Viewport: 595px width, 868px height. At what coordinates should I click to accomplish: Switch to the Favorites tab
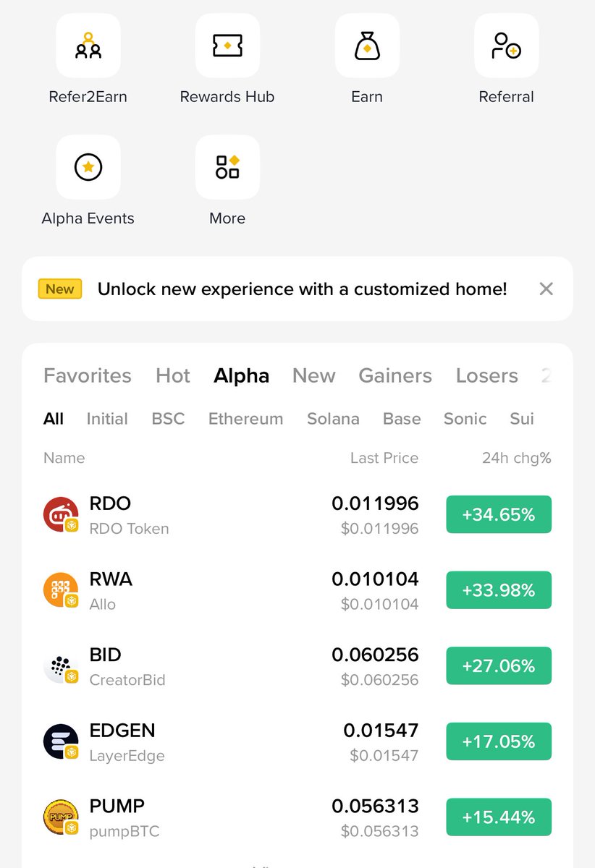coord(88,375)
